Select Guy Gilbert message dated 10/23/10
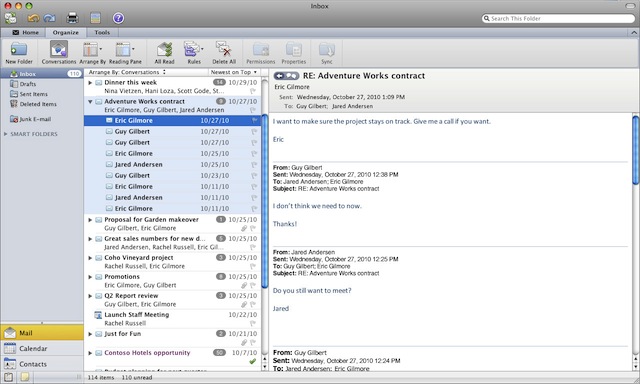Screen dimensions: 640x384 pyautogui.click(x=172, y=175)
